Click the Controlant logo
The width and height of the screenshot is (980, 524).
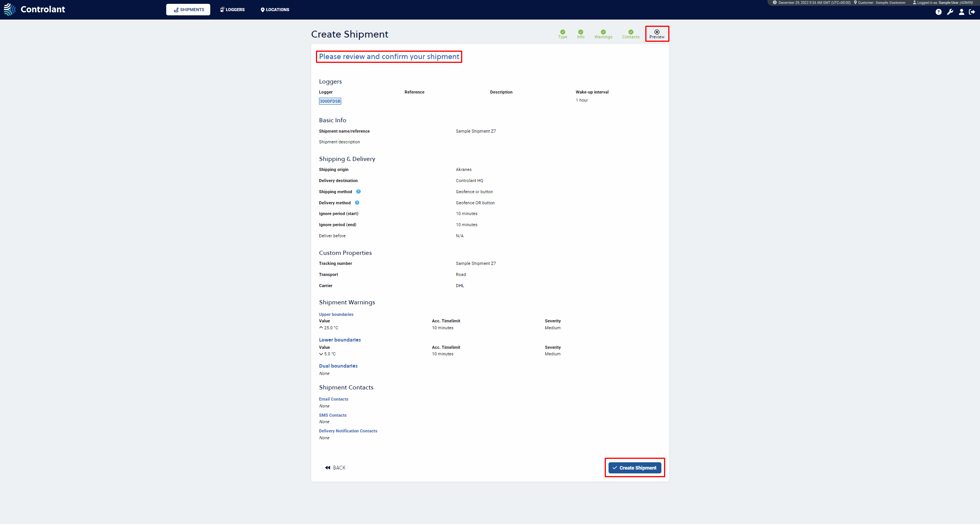point(34,9)
